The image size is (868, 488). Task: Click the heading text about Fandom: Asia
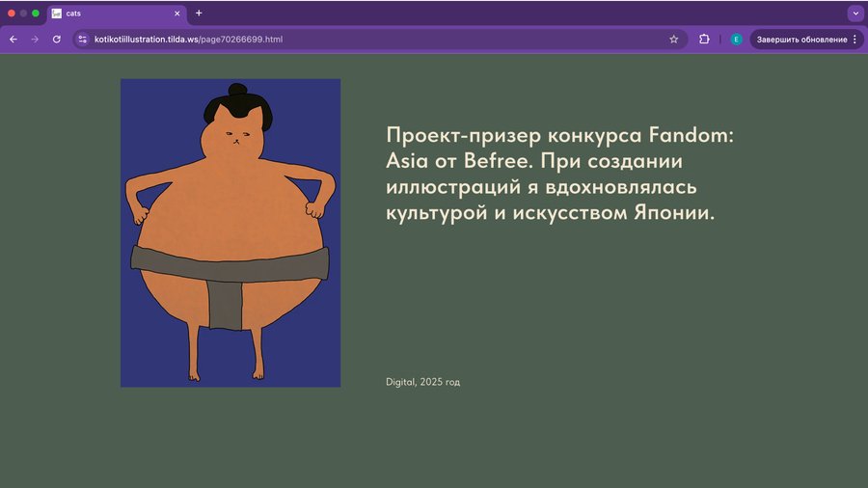point(559,174)
